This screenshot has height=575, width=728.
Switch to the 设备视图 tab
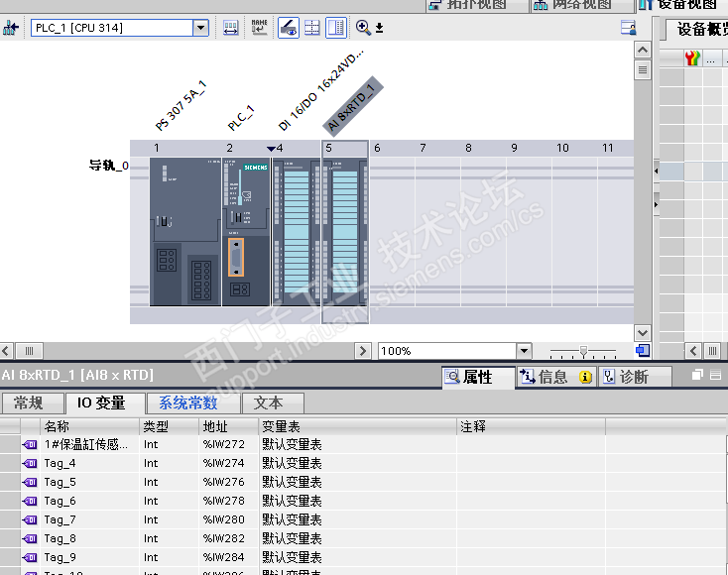point(681,5)
